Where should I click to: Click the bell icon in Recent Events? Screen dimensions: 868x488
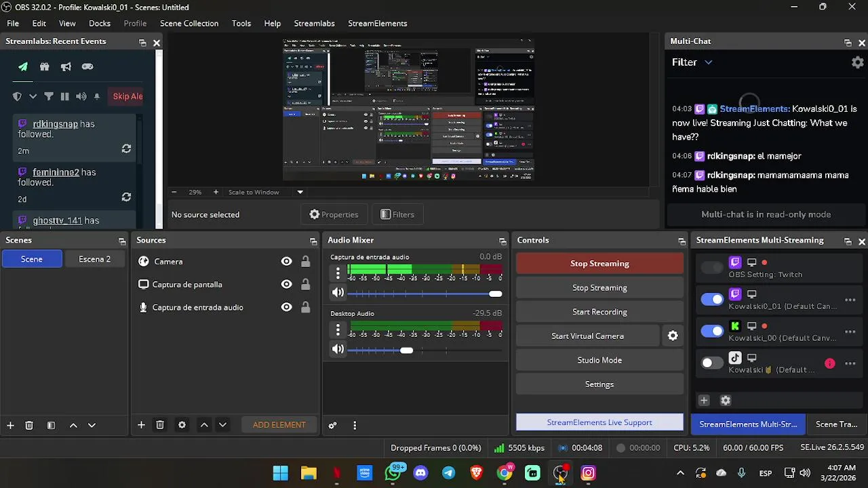click(97, 96)
